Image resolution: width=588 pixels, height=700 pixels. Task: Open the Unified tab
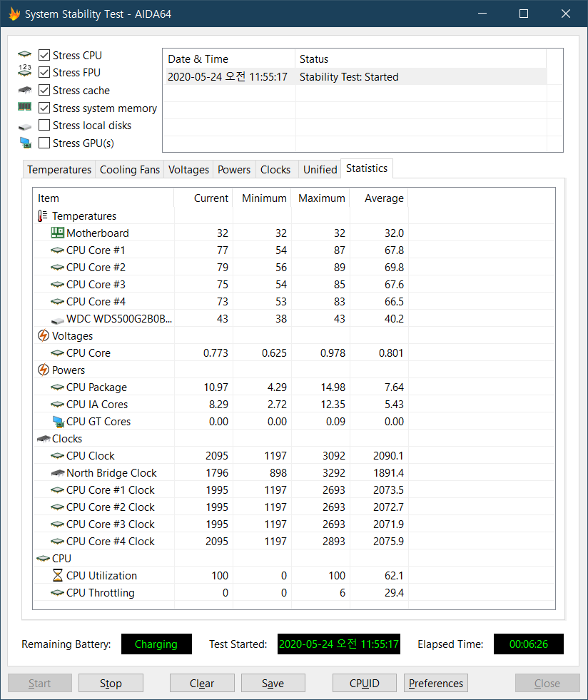pyautogui.click(x=320, y=170)
